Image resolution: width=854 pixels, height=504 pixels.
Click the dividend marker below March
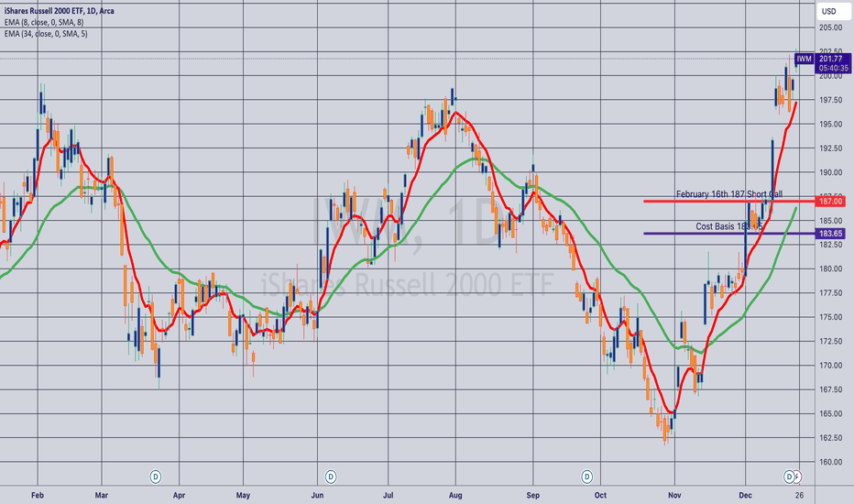coord(156,477)
